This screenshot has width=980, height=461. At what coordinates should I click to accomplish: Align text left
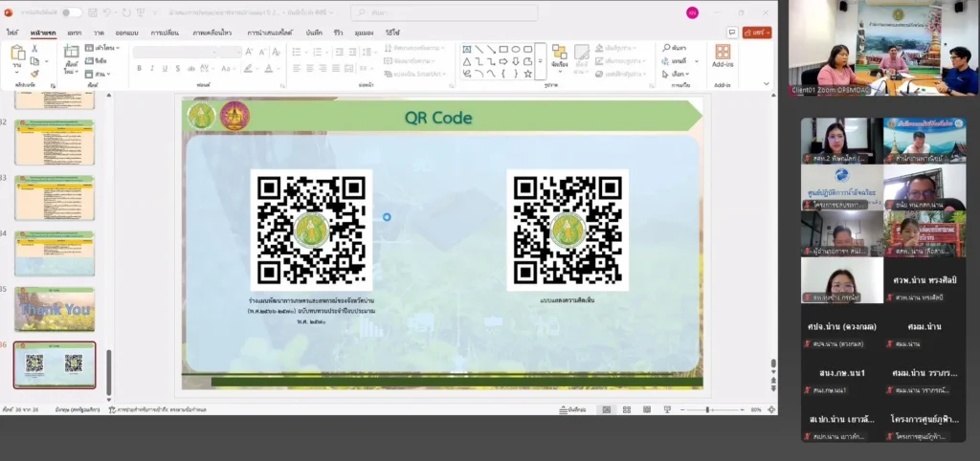297,68
